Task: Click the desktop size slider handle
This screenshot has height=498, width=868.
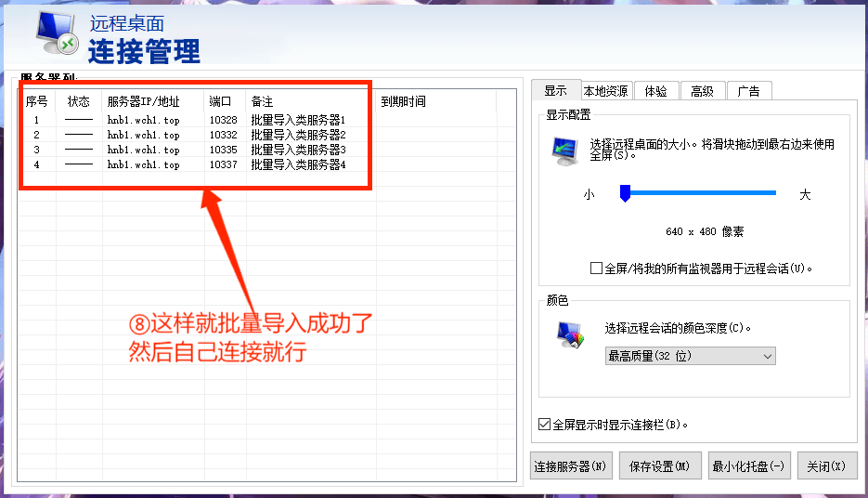Action: coord(625,193)
